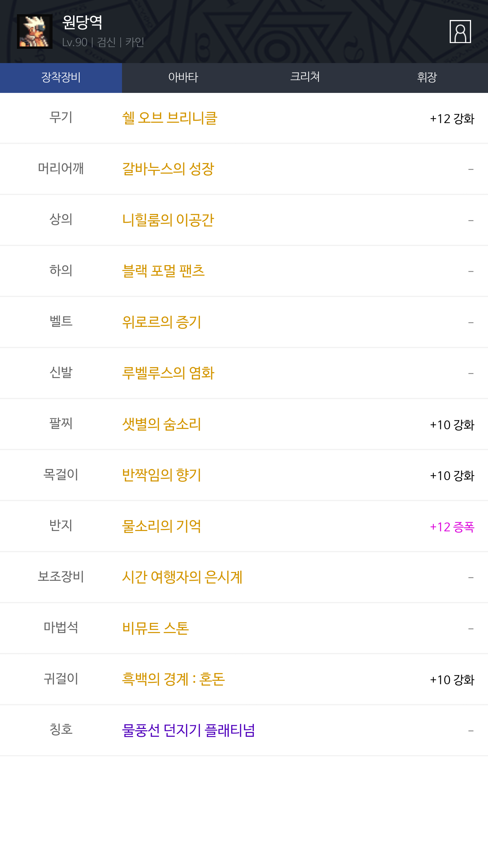Select the 장착장비 tab
This screenshot has height=868, width=488.
click(x=61, y=78)
